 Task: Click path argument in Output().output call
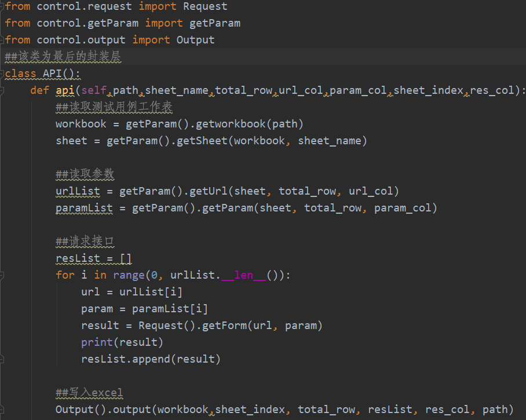tap(495, 410)
